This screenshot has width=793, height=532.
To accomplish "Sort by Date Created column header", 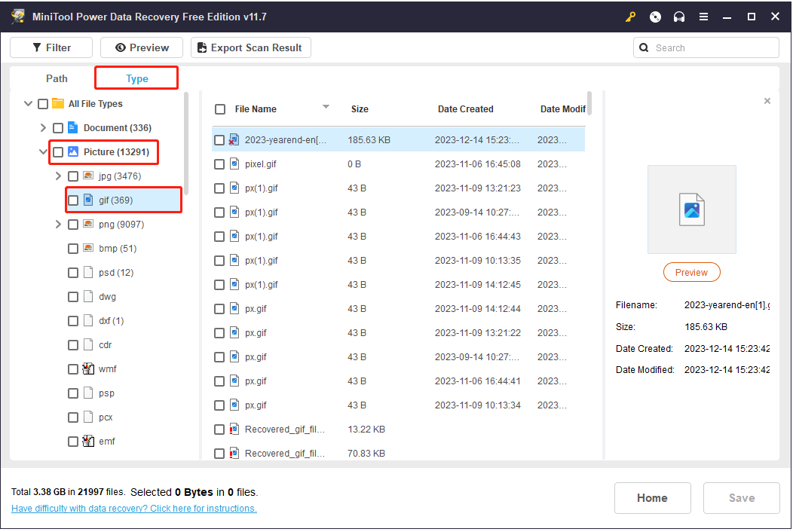I will (x=465, y=109).
